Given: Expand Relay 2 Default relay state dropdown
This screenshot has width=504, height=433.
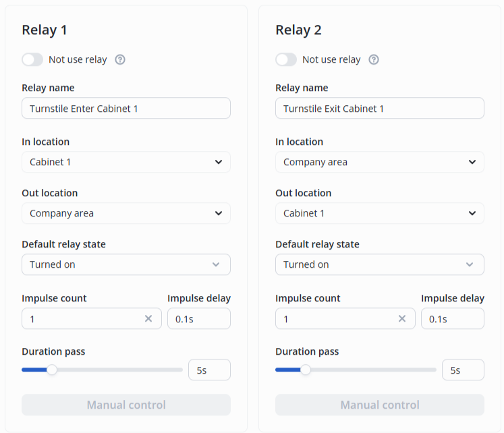Looking at the screenshot, I should coord(380,264).
